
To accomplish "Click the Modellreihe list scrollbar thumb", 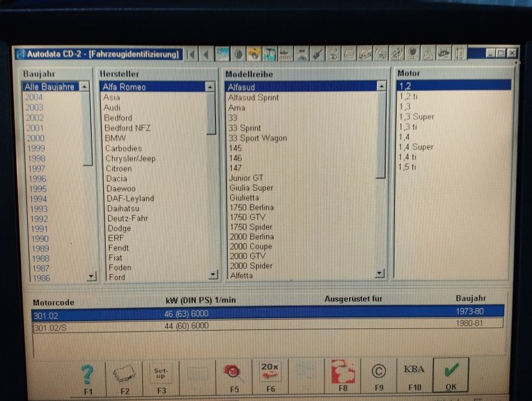I will click(382, 135).
